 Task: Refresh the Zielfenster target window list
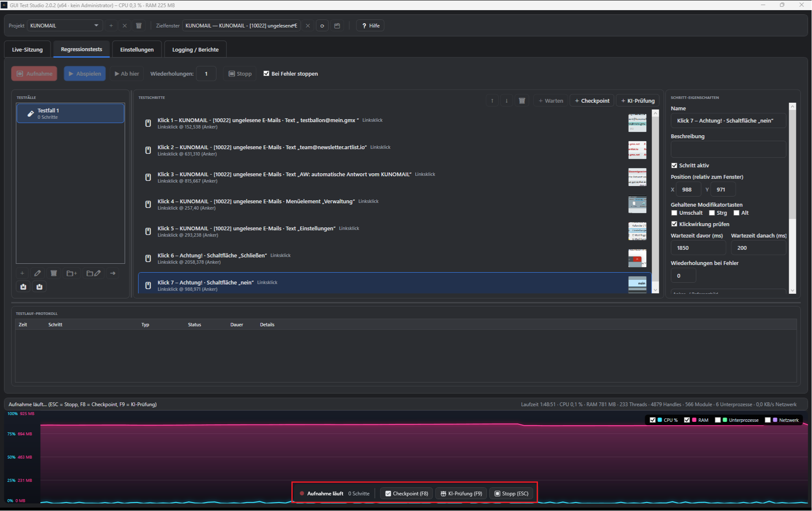click(x=322, y=26)
